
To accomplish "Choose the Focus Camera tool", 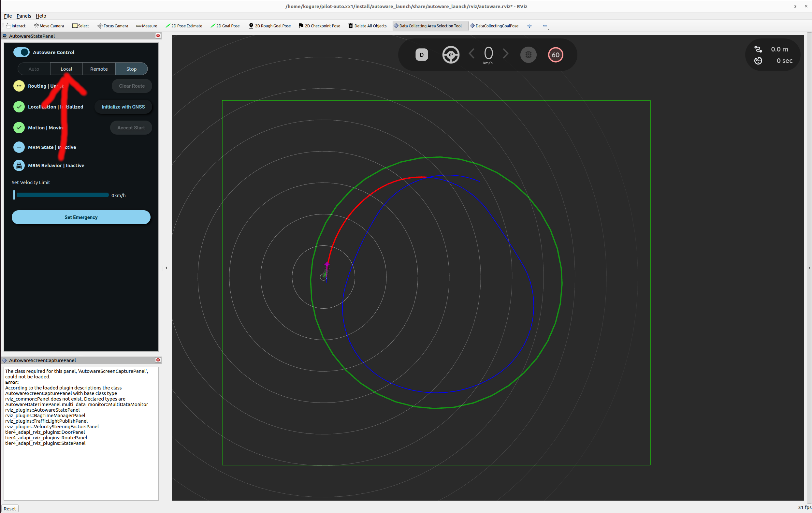I will (x=113, y=26).
